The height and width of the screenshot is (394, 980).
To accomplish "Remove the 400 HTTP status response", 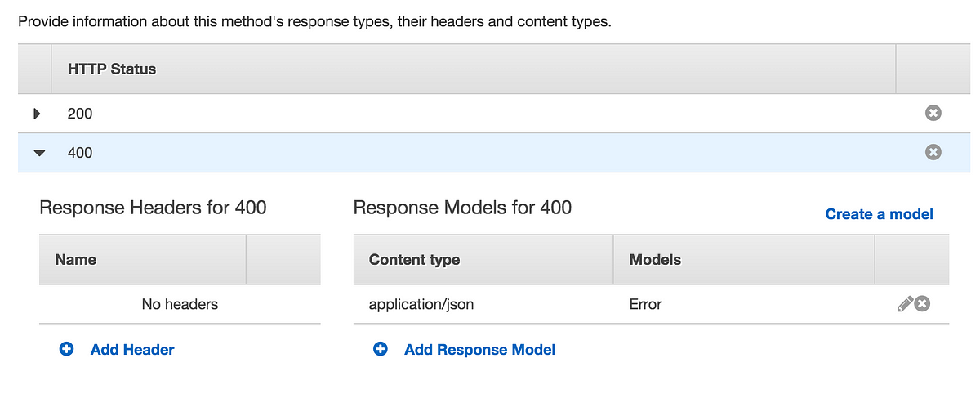I will click(x=933, y=151).
